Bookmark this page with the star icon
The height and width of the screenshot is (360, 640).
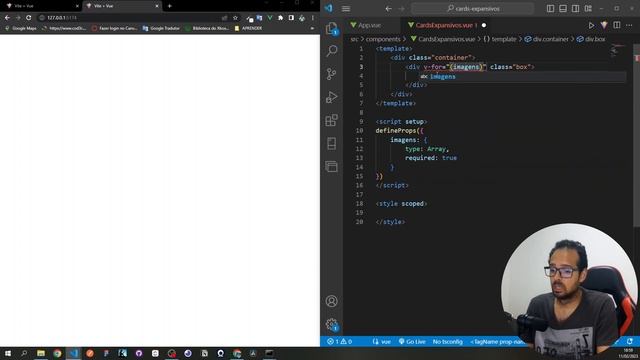236,18
